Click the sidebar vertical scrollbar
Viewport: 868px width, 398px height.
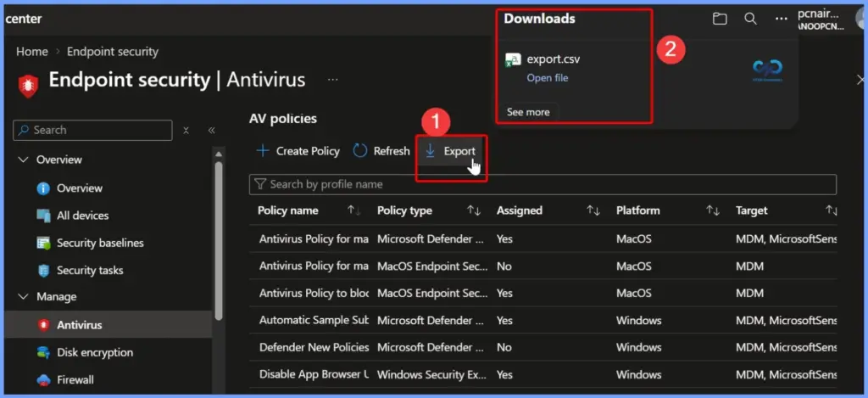(x=218, y=240)
